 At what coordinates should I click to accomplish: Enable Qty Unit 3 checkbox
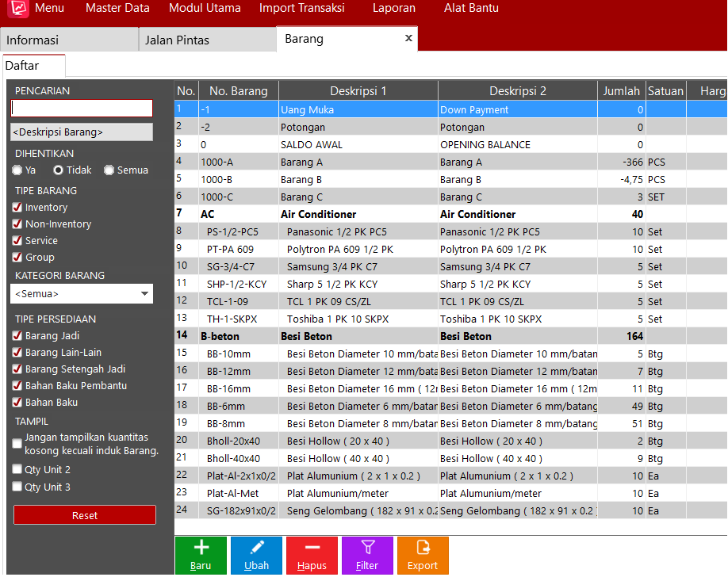pos(17,487)
